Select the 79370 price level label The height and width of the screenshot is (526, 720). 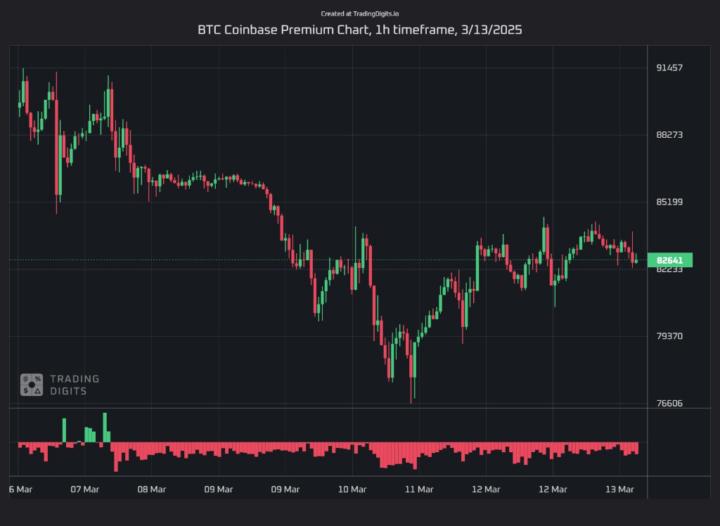[x=669, y=336]
